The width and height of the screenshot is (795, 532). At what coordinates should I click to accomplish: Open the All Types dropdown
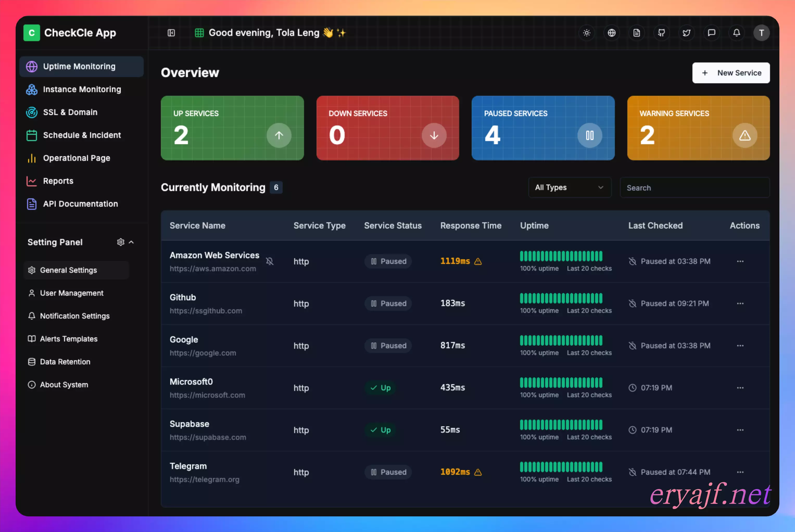click(570, 187)
